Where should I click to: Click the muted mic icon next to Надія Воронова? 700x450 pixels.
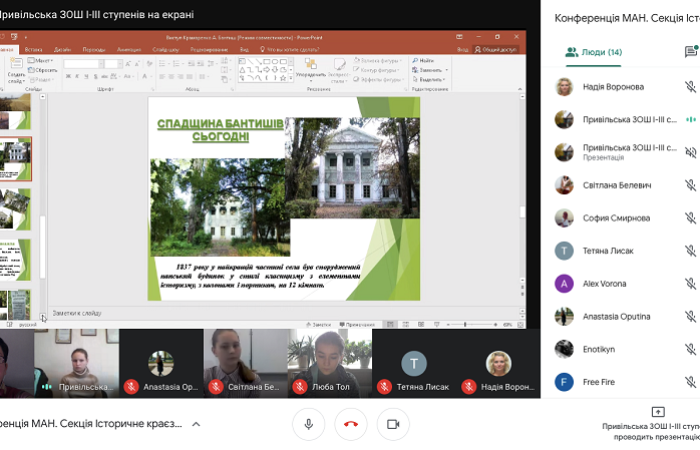[x=690, y=87]
